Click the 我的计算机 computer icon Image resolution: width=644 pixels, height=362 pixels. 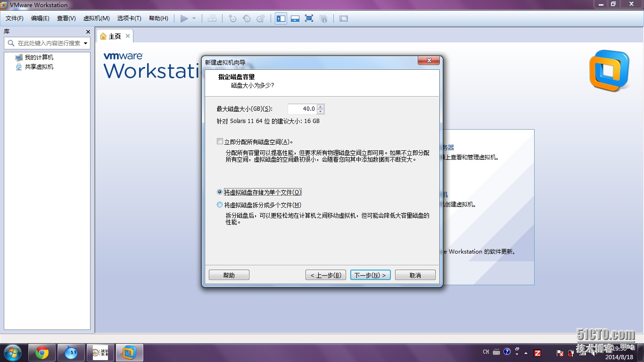(19, 58)
